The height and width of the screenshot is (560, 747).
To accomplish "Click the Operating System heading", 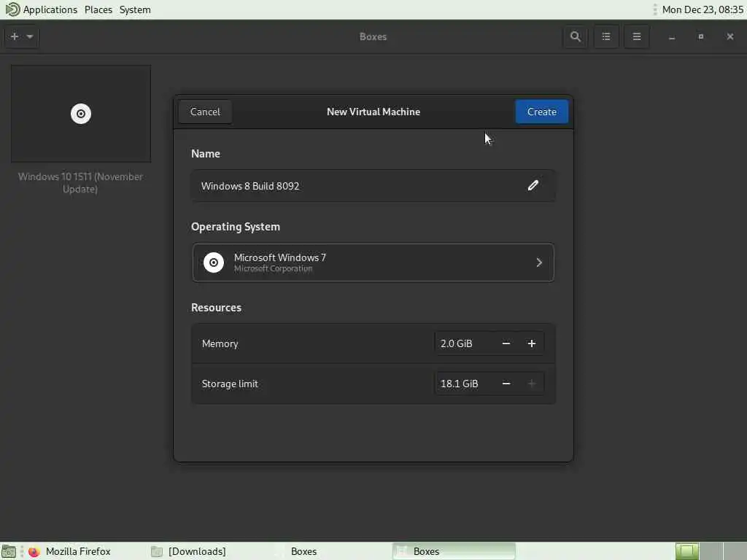I will click(236, 227).
